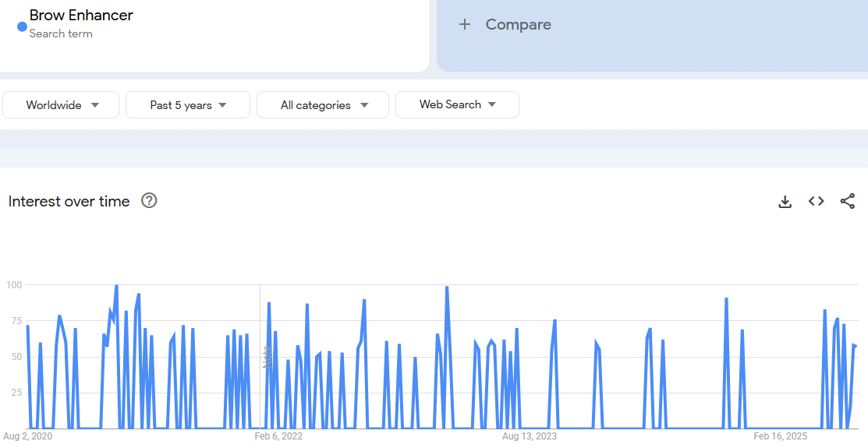This screenshot has width=868, height=448.
Task: Open help for Interest over time
Action: 149,201
